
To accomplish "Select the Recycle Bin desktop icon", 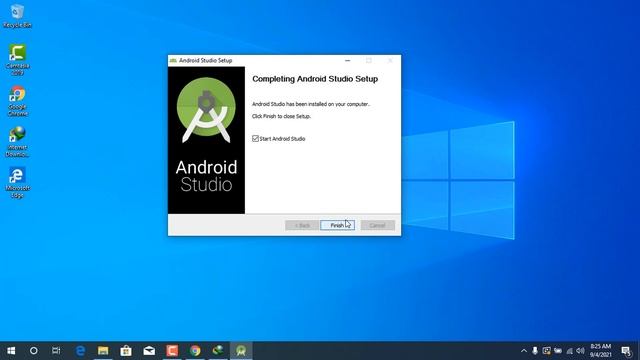I will coord(17,16).
